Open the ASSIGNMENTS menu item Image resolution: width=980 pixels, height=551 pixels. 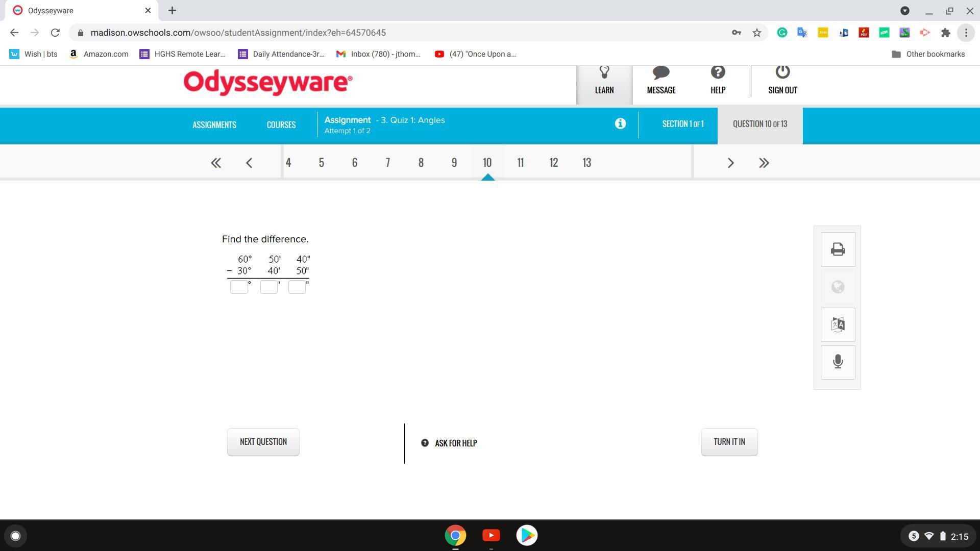click(214, 125)
